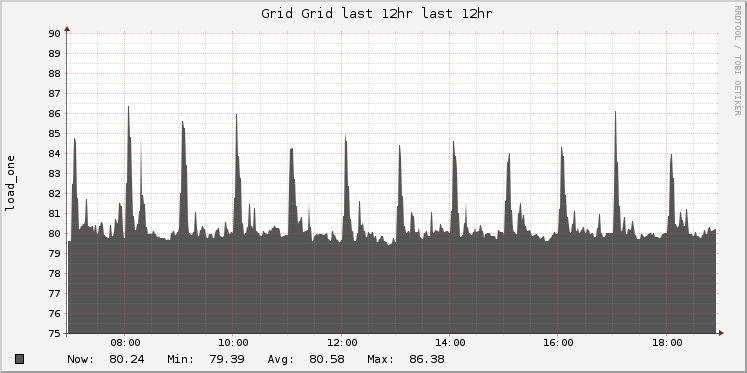Click the 08:00 time axis label

[x=125, y=343]
